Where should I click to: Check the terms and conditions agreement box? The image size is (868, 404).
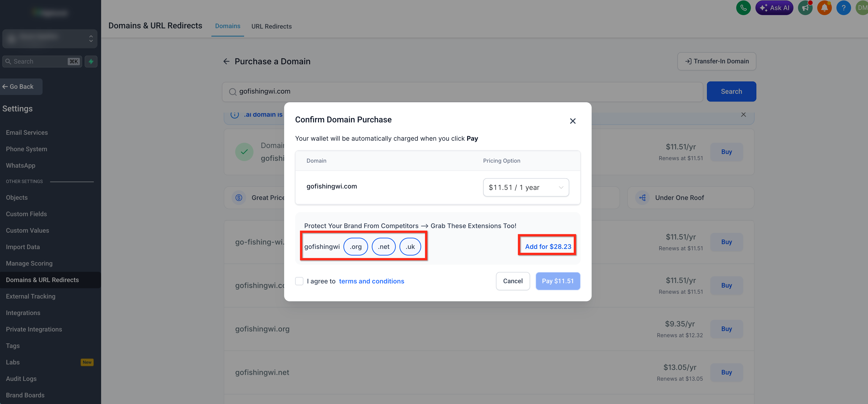click(x=299, y=281)
